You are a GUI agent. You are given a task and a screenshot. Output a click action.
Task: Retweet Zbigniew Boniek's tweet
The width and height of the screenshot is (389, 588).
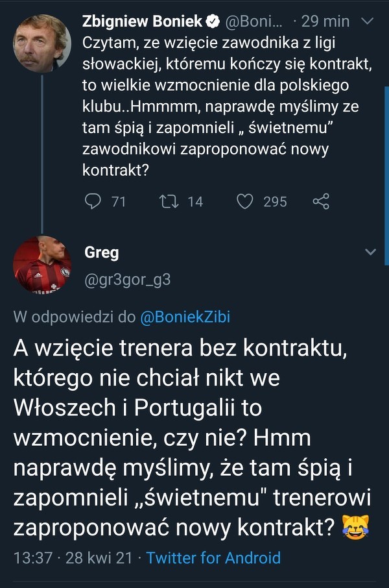point(169,202)
